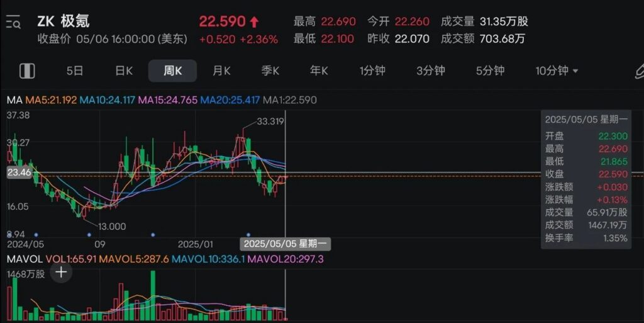Click the plus icon to add an indicator
This screenshot has height=323, width=644.
click(x=61, y=273)
